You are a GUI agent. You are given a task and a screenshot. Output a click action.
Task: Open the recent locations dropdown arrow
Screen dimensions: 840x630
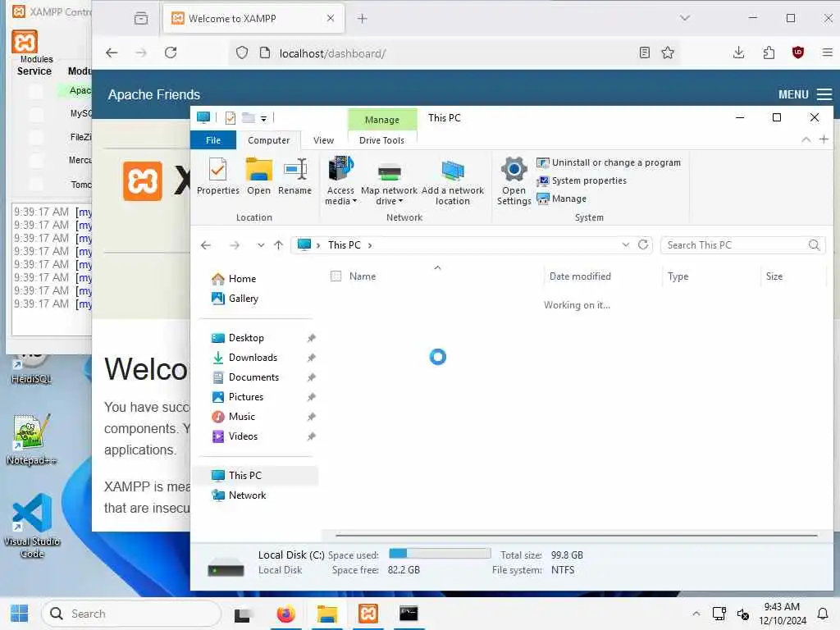coord(261,244)
